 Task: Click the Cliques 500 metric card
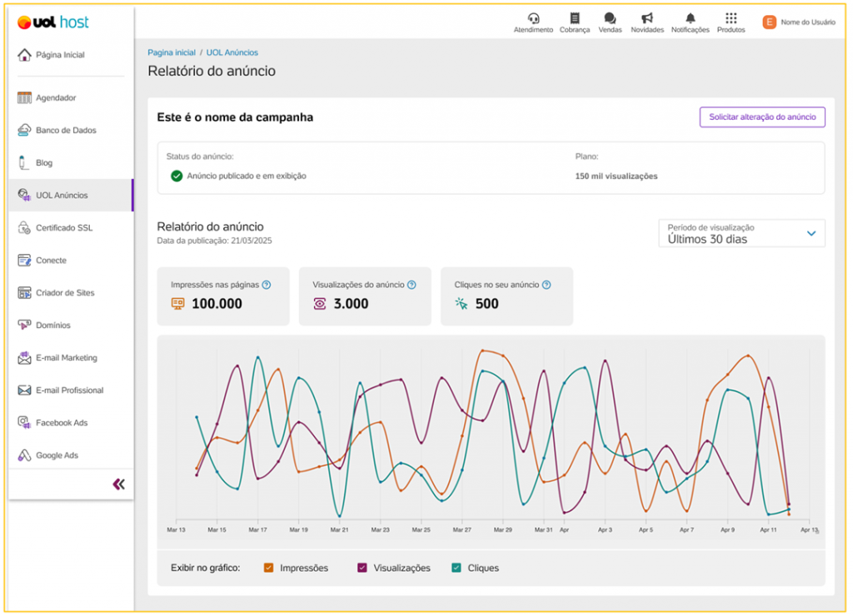(506, 296)
